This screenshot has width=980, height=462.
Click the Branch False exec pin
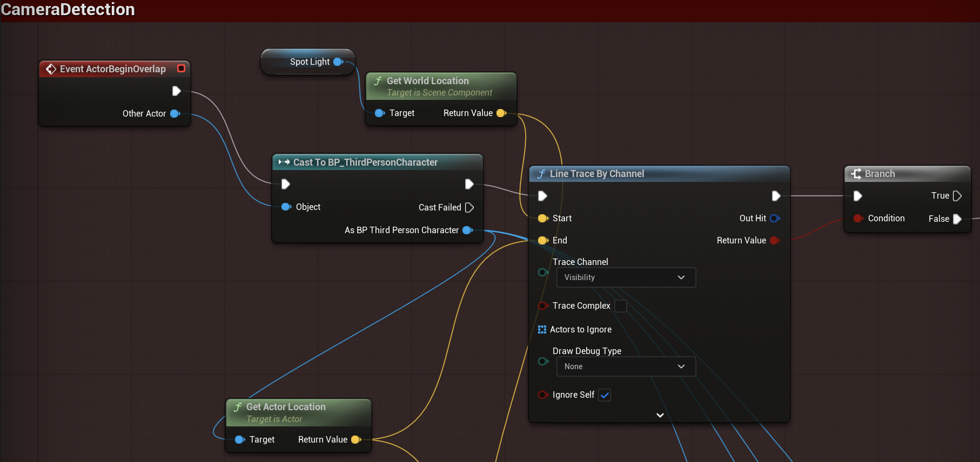pos(957,219)
